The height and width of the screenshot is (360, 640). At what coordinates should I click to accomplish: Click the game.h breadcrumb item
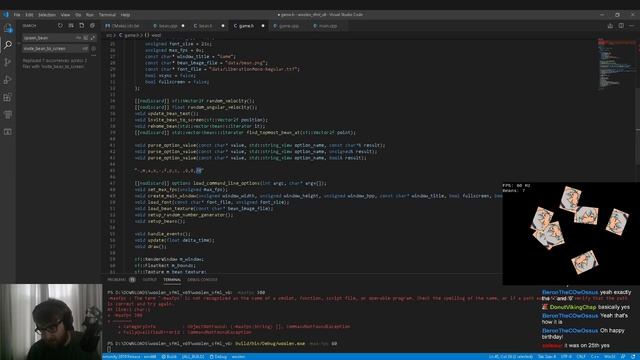[129, 36]
